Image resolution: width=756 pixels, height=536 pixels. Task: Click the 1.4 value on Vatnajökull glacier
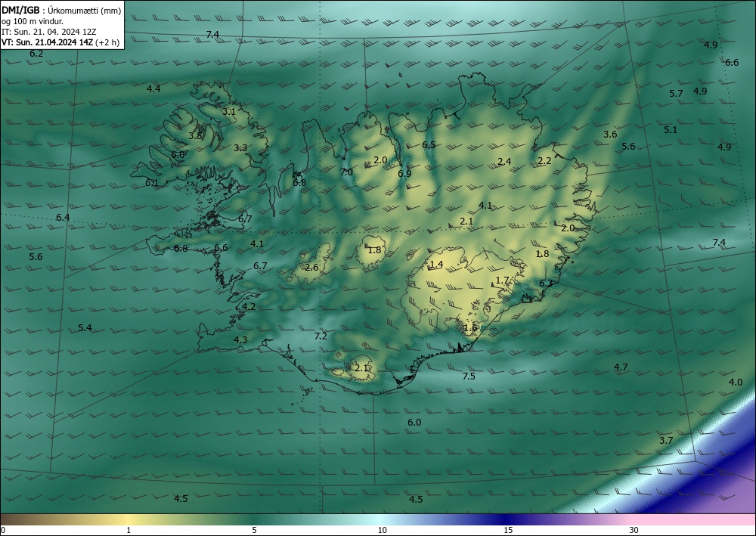tap(436, 265)
